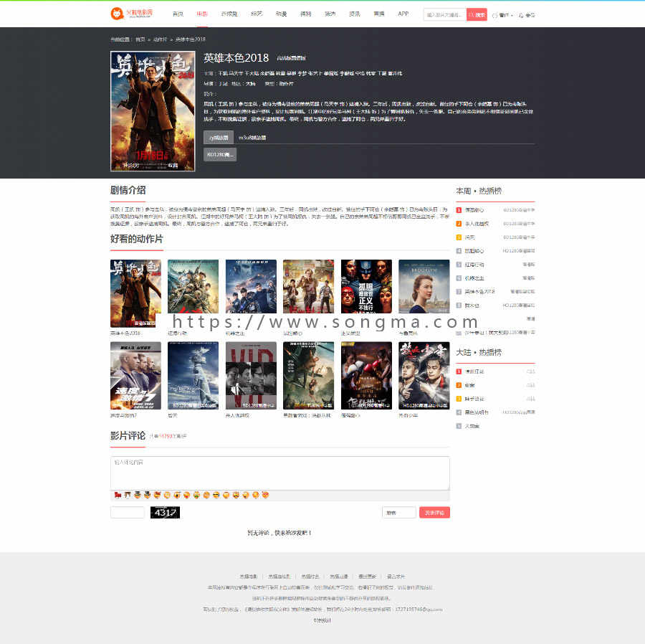Open the 资讯 navigation tab
Viewport: 645px width, 644px height.
click(x=354, y=14)
